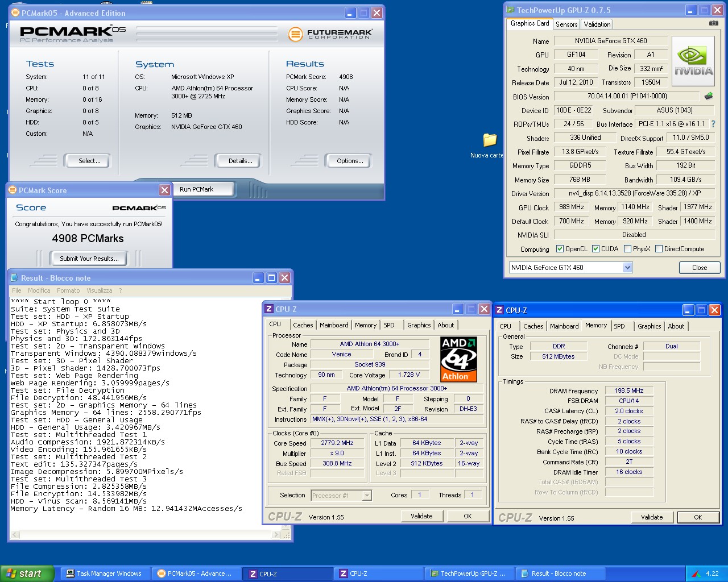Minimize the GPU-Z window
The width and height of the screenshot is (728, 582).
coord(691,10)
